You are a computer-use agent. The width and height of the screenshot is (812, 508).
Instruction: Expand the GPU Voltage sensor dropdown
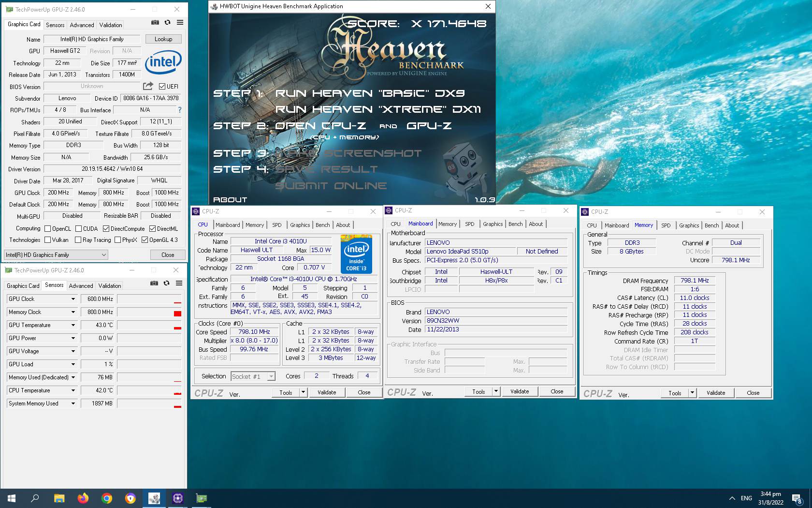pos(73,351)
